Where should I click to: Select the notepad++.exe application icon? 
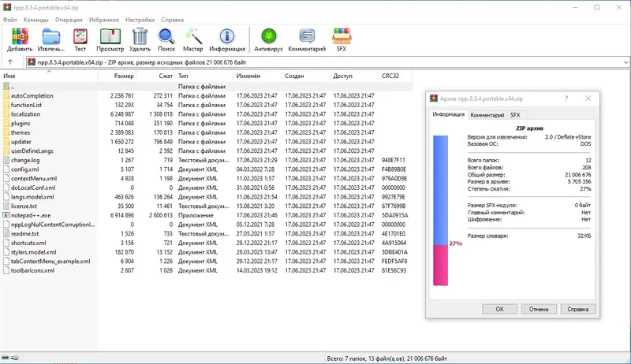tap(6, 215)
